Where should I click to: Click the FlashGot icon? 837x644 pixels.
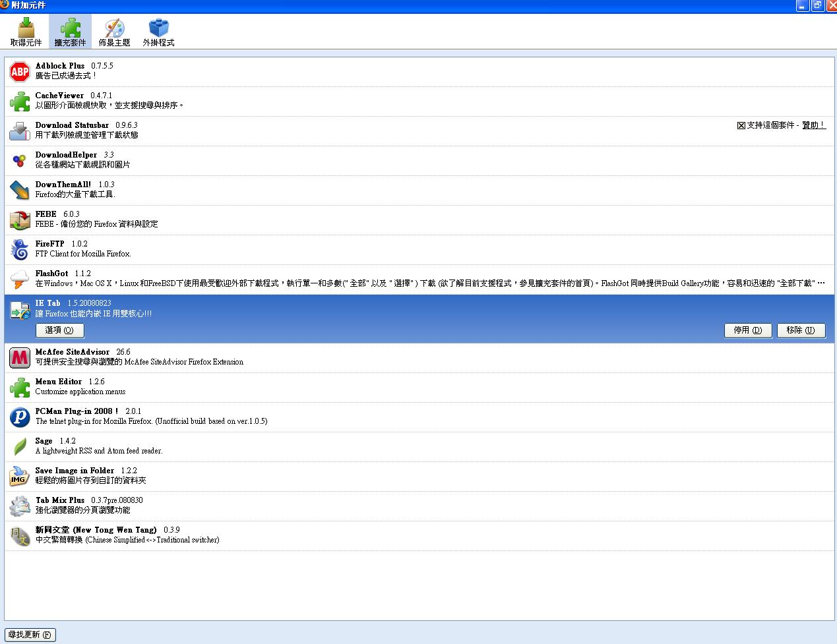20,279
